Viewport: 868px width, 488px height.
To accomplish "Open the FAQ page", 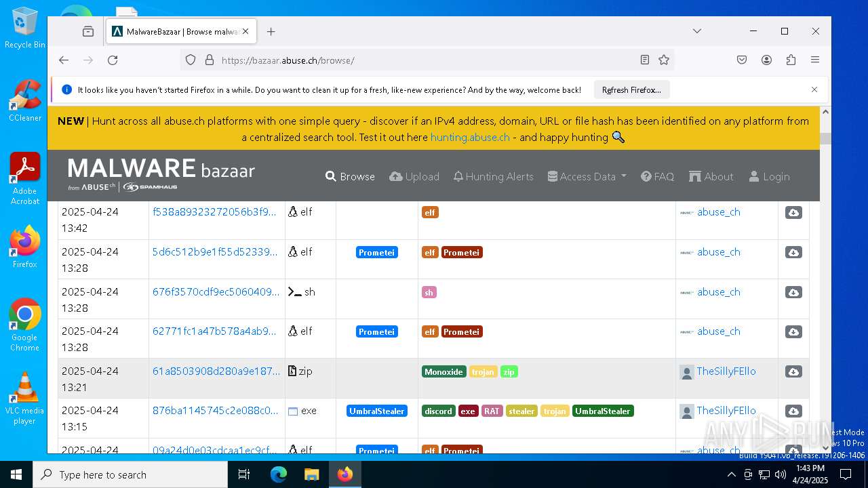I will click(657, 176).
